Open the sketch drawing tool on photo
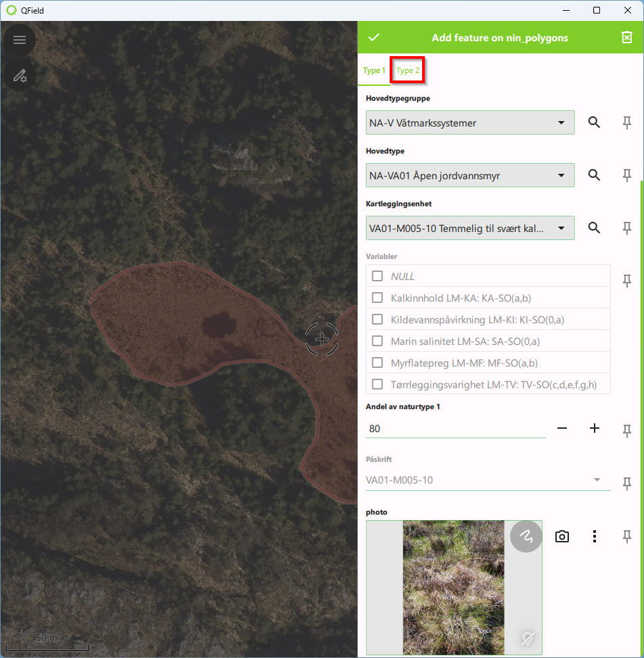Image resolution: width=644 pixels, height=658 pixels. pos(526,536)
